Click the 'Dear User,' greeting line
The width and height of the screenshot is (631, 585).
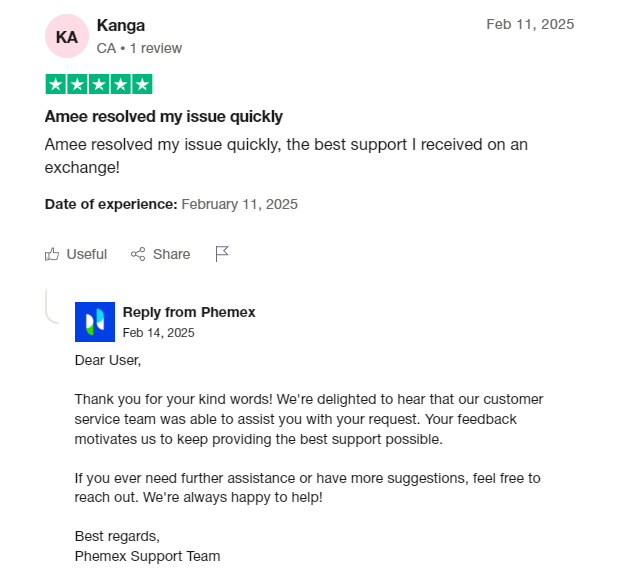[108, 360]
